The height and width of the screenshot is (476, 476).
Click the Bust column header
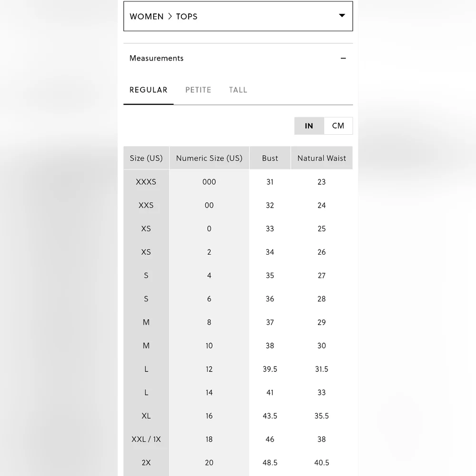(x=270, y=158)
